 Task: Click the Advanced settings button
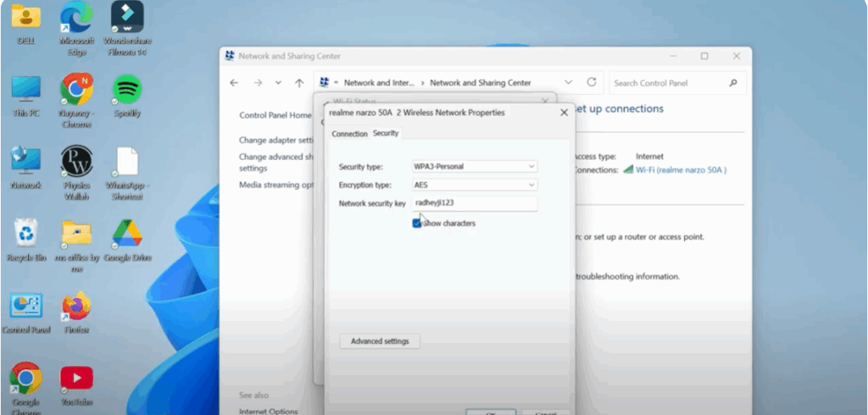pos(380,341)
